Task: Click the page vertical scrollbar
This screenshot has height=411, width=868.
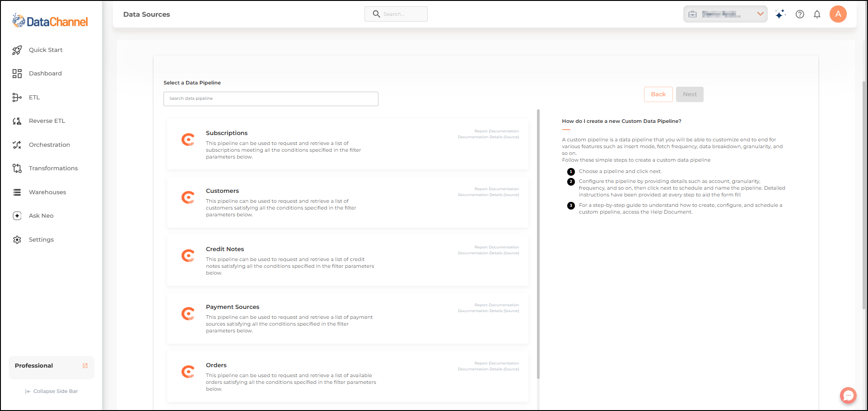Action: click(864, 194)
